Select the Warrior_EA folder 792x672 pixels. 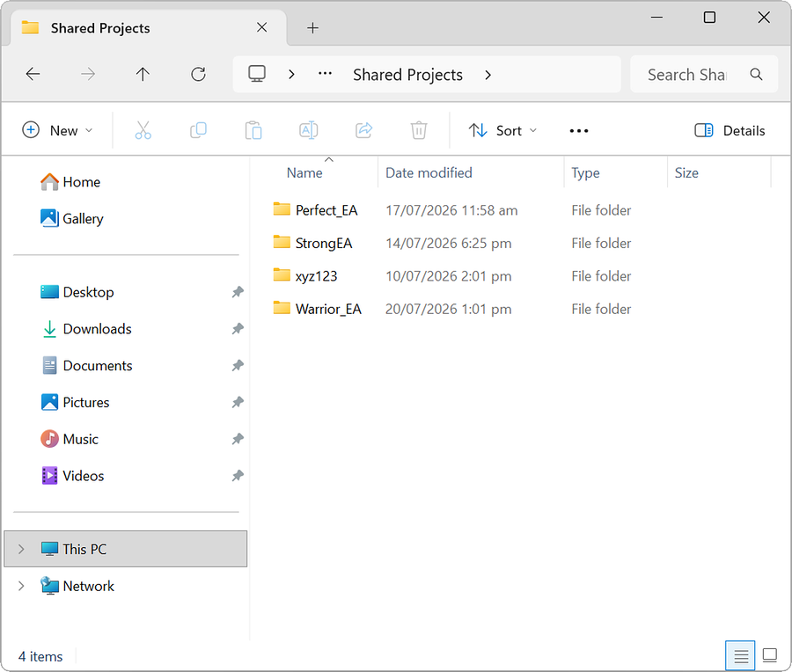(328, 309)
